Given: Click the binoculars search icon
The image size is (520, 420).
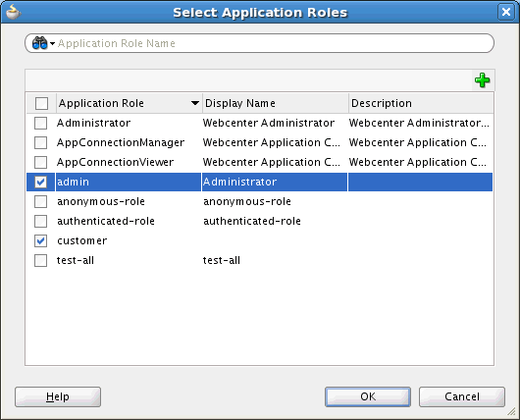Looking at the screenshot, I should coord(39,43).
